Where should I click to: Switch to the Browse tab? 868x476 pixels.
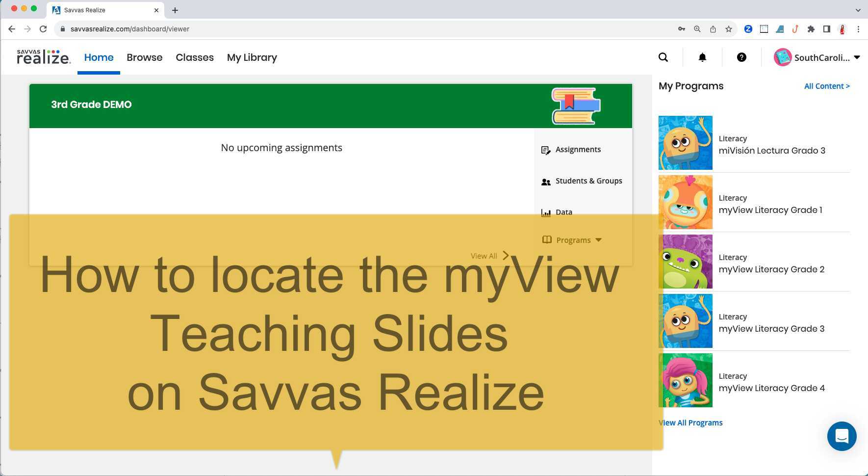(x=144, y=57)
